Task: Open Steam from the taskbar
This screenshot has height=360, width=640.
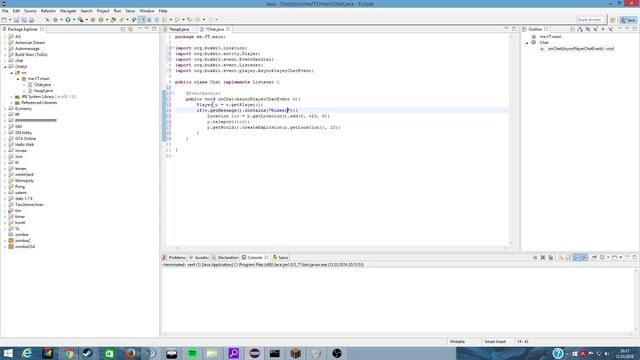Action: (87, 353)
